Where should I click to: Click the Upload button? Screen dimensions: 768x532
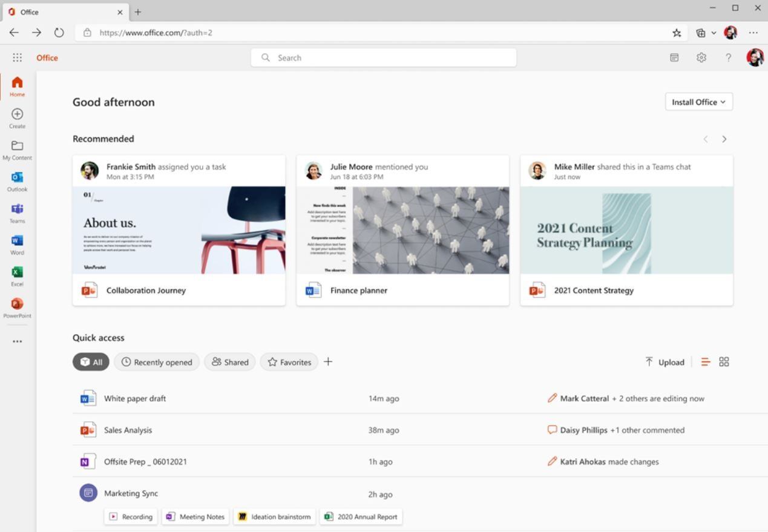[665, 362]
